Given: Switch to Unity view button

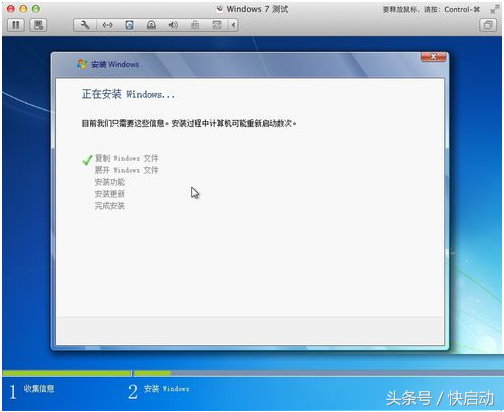Looking at the screenshot, I should coord(488,25).
